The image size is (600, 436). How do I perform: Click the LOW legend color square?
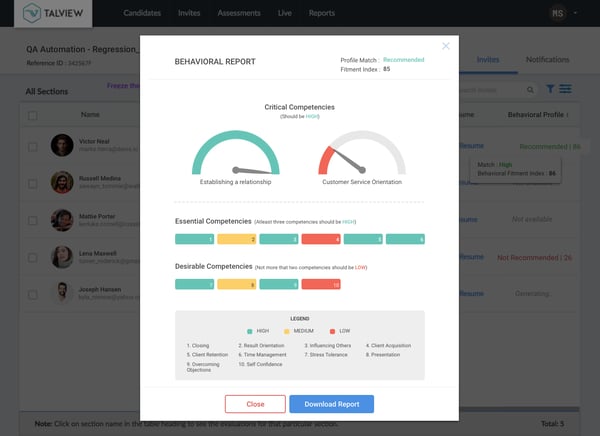(x=332, y=331)
